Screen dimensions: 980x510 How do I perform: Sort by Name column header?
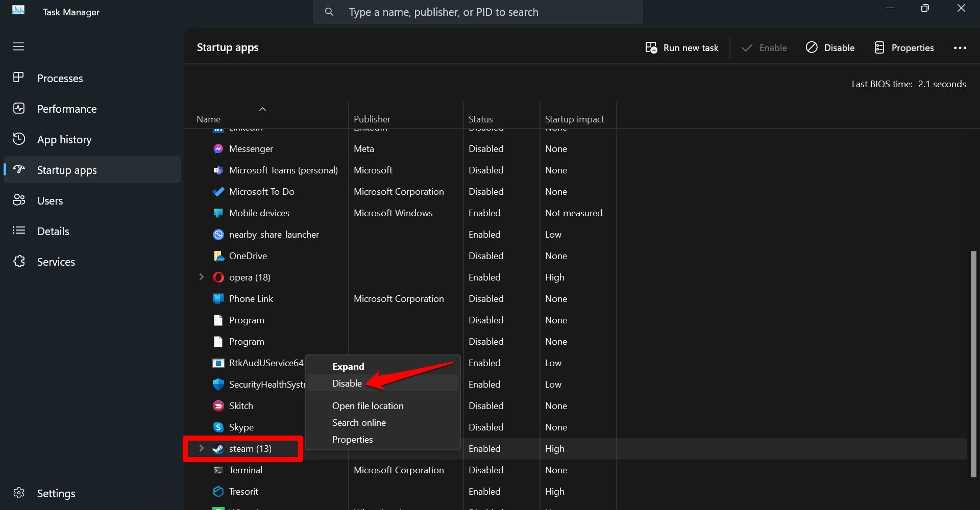[x=208, y=119]
